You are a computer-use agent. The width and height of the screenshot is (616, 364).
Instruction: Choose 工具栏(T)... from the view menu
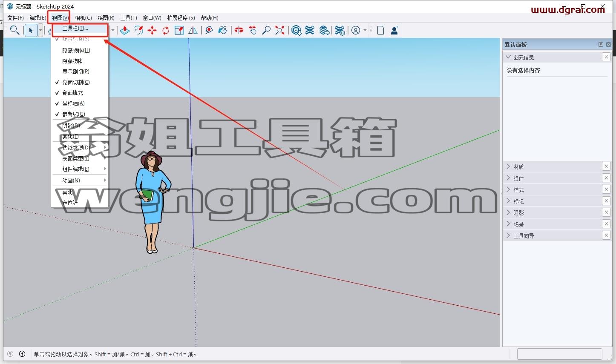80,29
